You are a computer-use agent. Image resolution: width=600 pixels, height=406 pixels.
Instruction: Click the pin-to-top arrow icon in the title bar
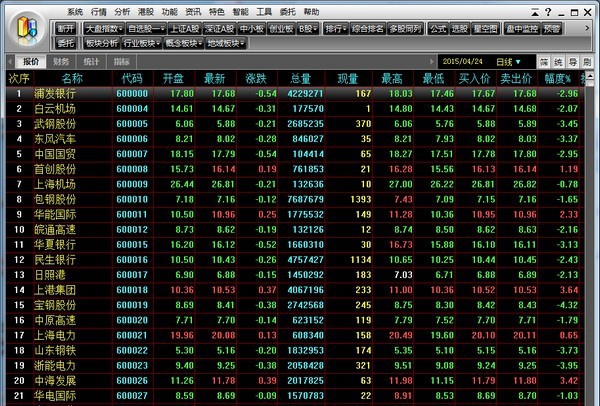tap(535, 13)
